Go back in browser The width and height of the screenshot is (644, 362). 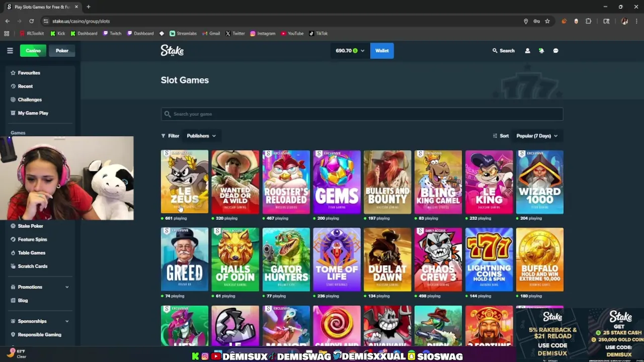7,21
